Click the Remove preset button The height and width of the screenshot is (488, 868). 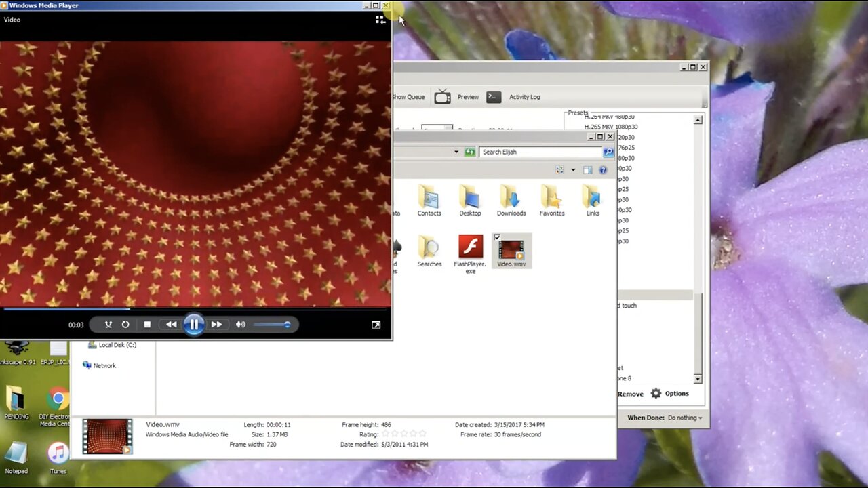coord(630,394)
